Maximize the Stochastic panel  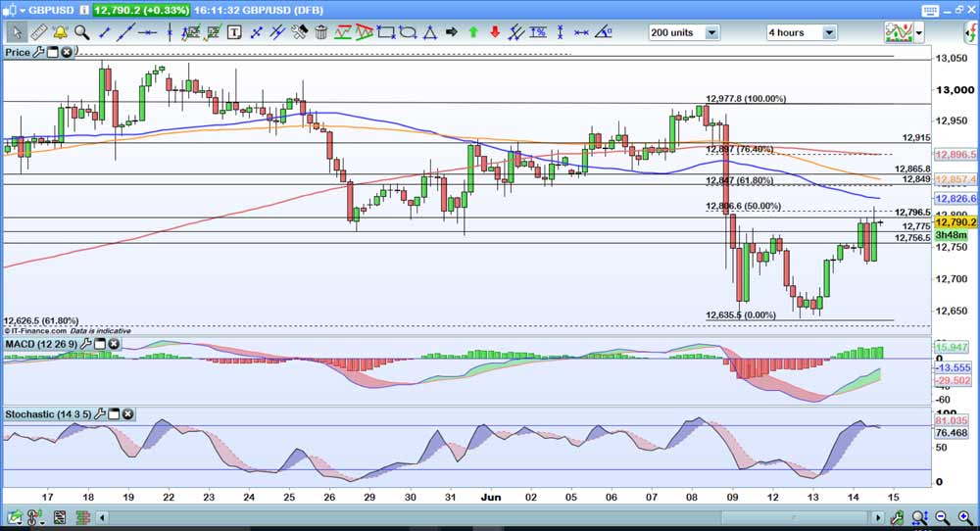114,414
